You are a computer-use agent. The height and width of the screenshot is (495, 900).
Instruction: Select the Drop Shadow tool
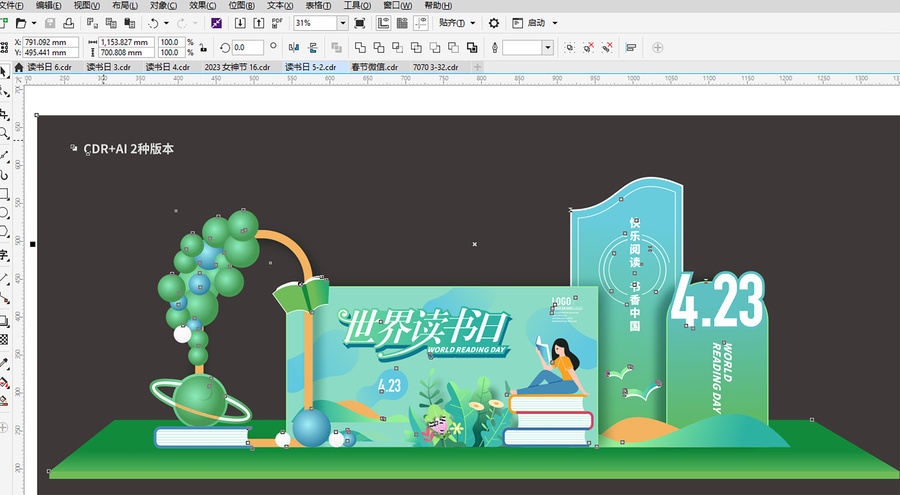pos(4,320)
